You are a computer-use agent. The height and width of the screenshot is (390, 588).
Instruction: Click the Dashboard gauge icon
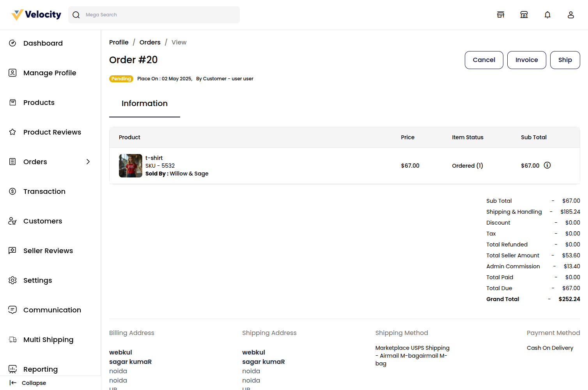(12, 43)
